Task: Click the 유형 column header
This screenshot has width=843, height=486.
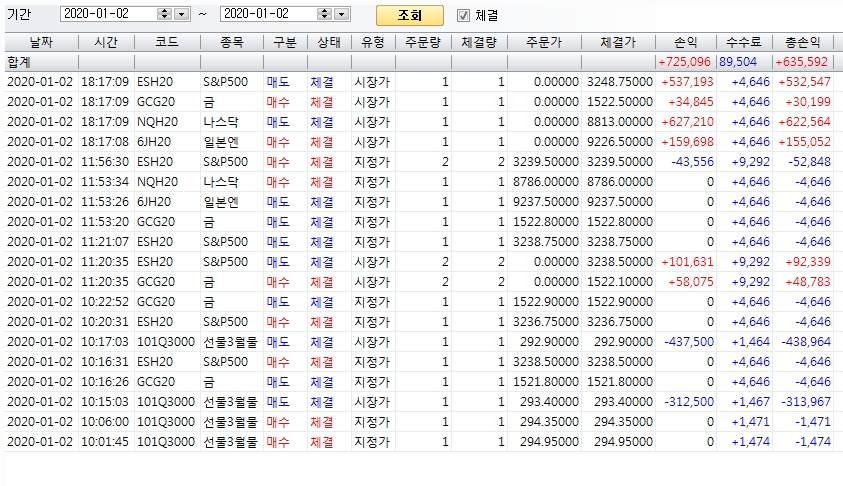Action: tap(373, 42)
